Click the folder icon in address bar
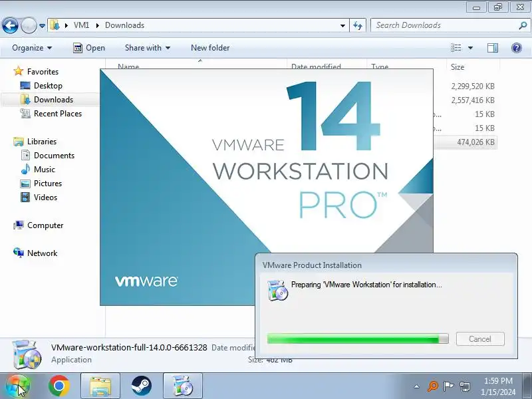532x399 pixels. [x=55, y=25]
